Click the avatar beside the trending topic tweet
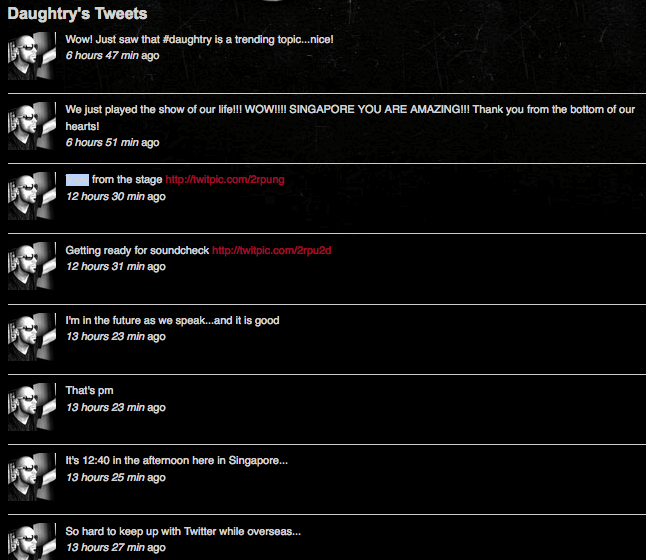This screenshot has width=646, height=560. (x=32, y=56)
